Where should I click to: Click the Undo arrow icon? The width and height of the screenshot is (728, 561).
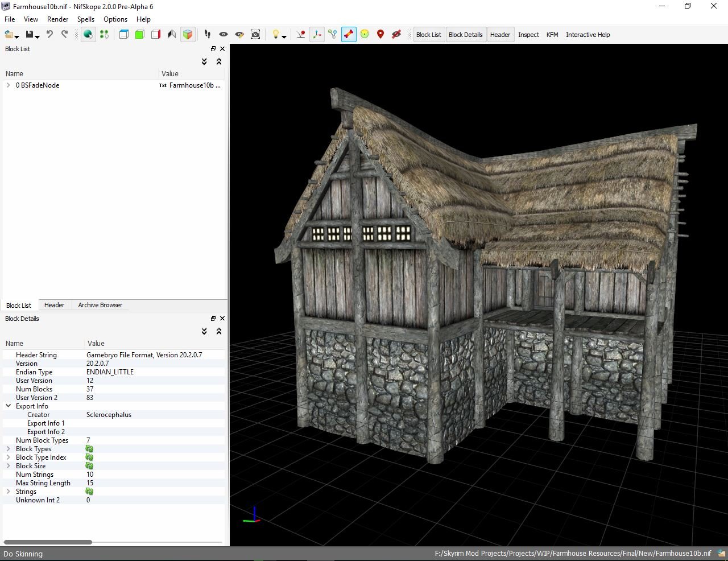(x=49, y=35)
